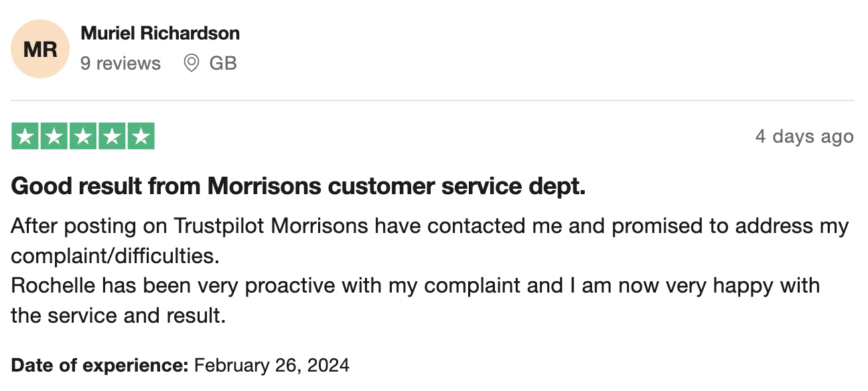Click the fourth green rating star
868x391 pixels.
click(112, 137)
